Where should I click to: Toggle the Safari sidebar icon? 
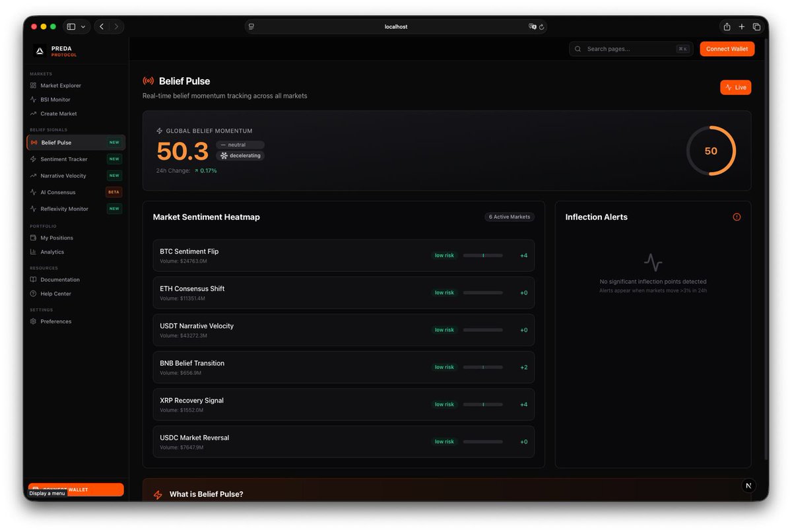(71, 27)
